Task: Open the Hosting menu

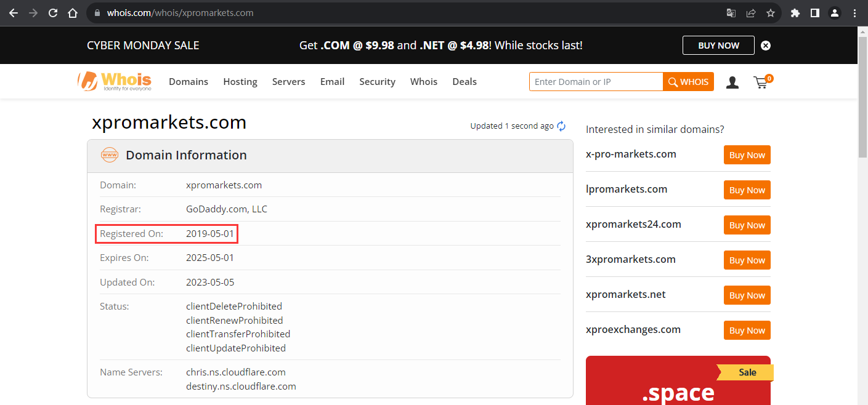Action: [240, 82]
